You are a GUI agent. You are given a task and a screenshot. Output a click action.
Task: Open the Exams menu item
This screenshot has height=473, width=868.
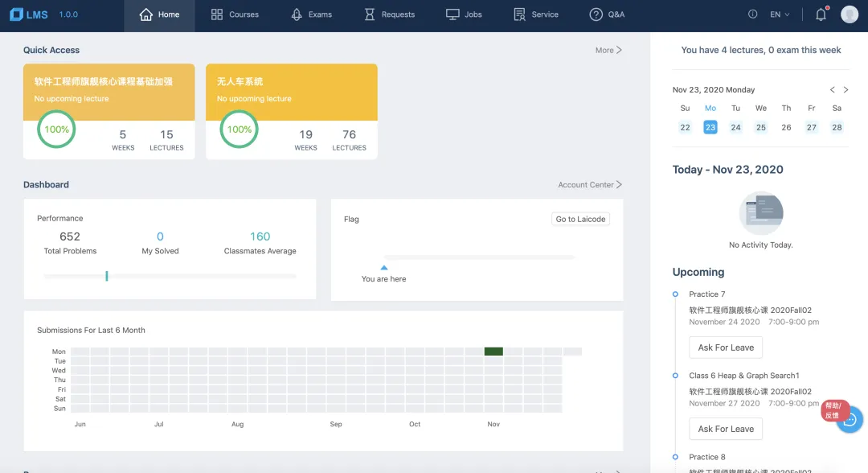[312, 14]
